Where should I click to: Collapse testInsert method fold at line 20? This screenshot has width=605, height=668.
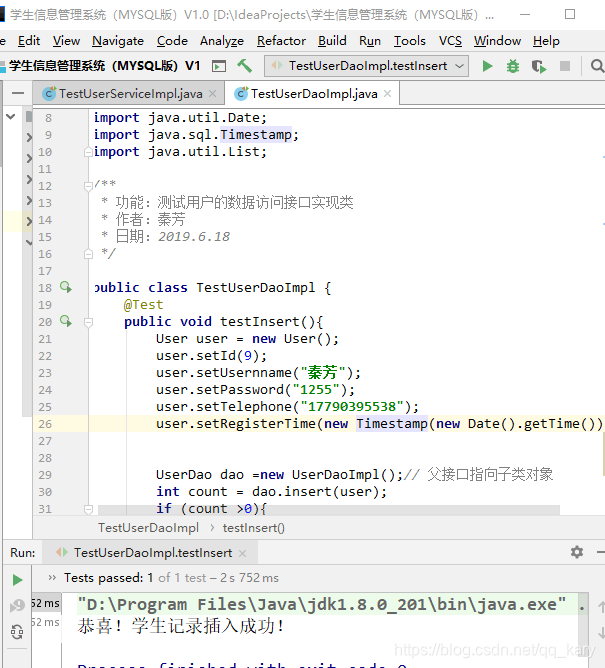pos(88,322)
